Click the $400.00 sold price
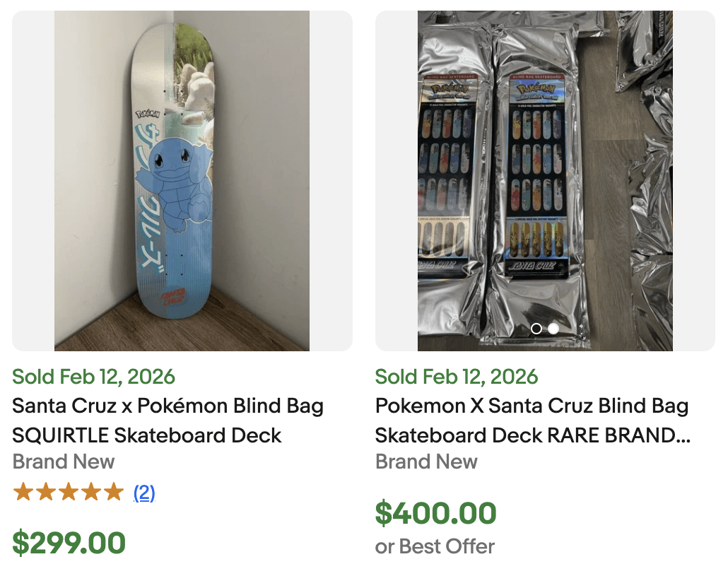 click(x=436, y=515)
